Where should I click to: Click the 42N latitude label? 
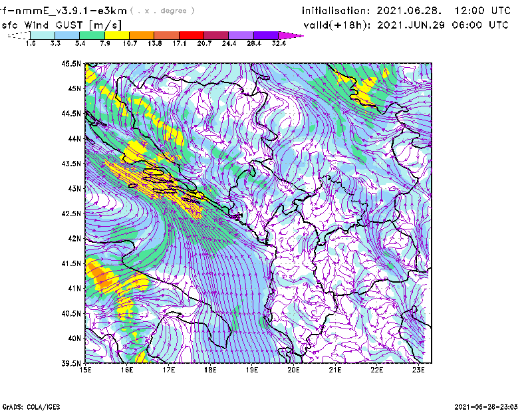[74, 238]
